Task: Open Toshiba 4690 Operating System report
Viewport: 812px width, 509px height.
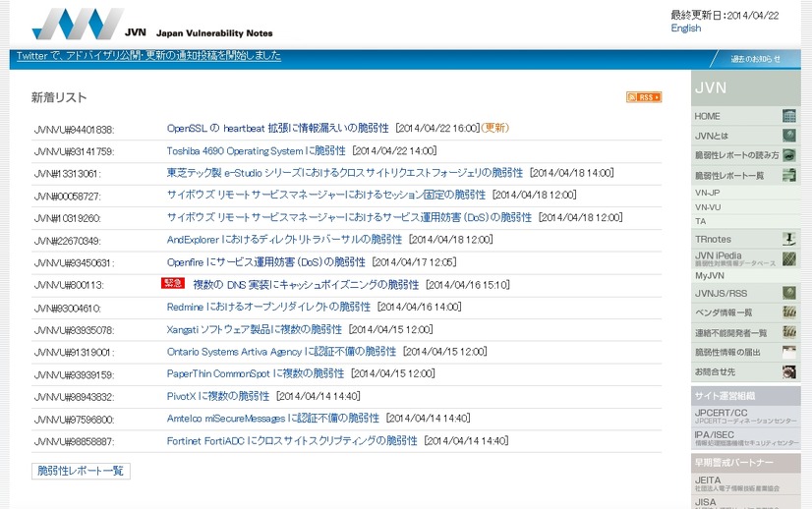Action: coord(256,150)
